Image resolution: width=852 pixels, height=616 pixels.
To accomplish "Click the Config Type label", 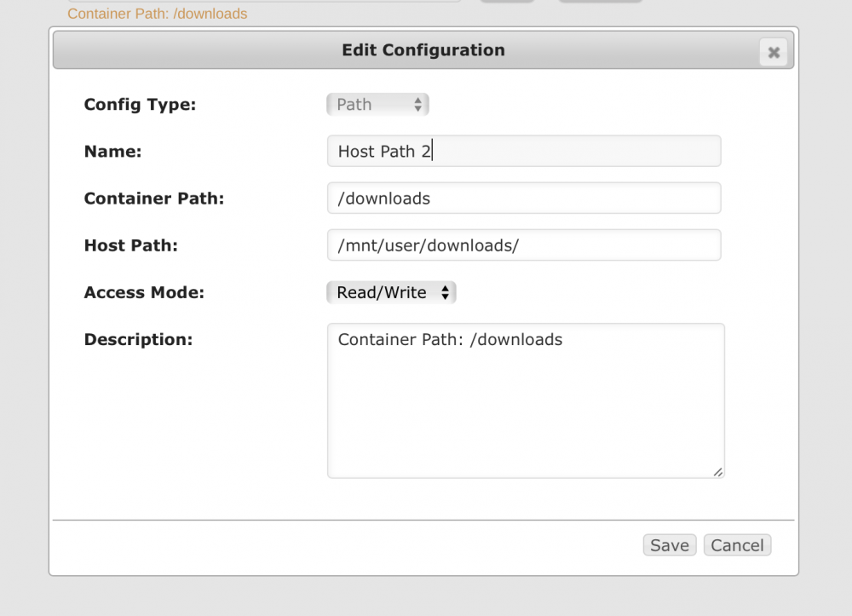I will (140, 104).
